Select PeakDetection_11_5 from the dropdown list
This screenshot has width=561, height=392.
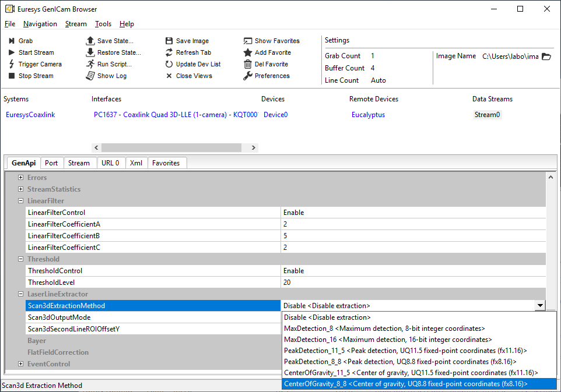(x=405, y=351)
